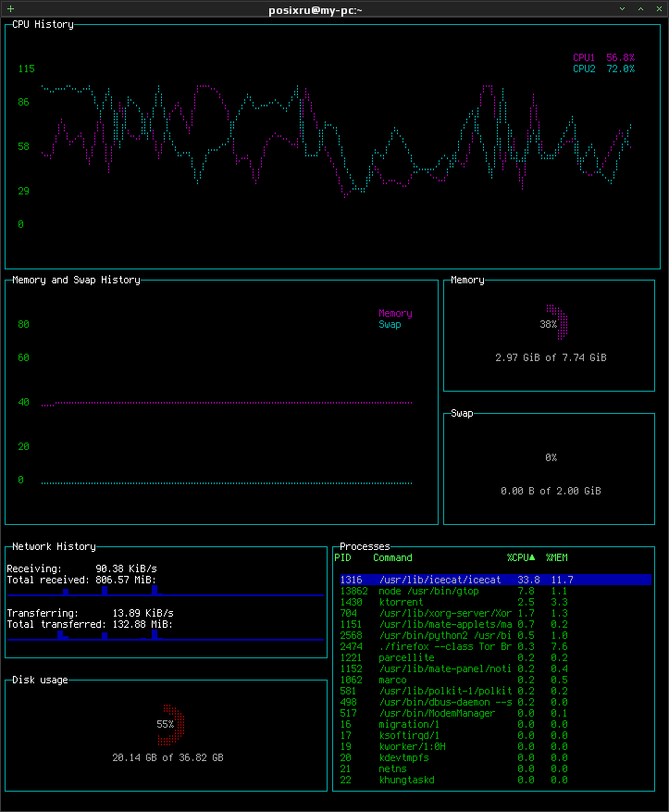
Task: Click the CPU1 56.8% legend entry
Action: click(x=604, y=57)
